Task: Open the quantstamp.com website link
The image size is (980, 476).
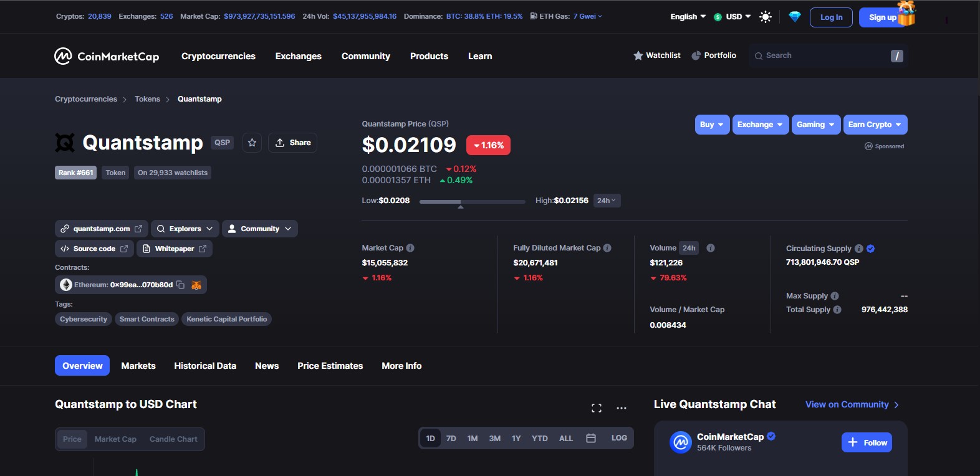Action: [102, 229]
